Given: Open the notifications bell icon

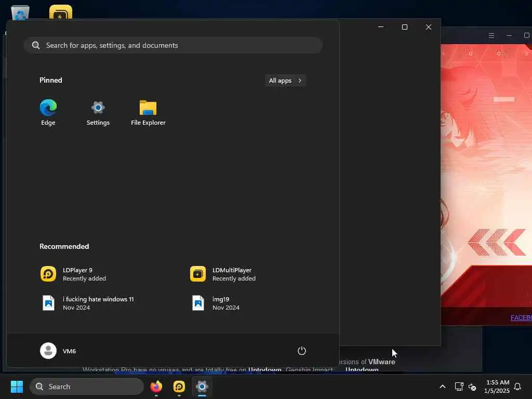Looking at the screenshot, I should click(517, 387).
